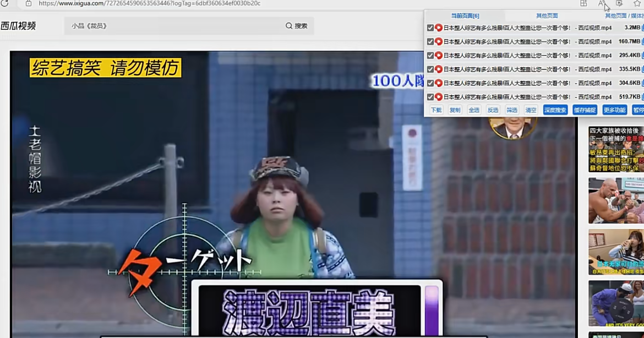Screen dimensions: 644x338
Task: Click the browser refresh icon
Action: pos(5,3)
